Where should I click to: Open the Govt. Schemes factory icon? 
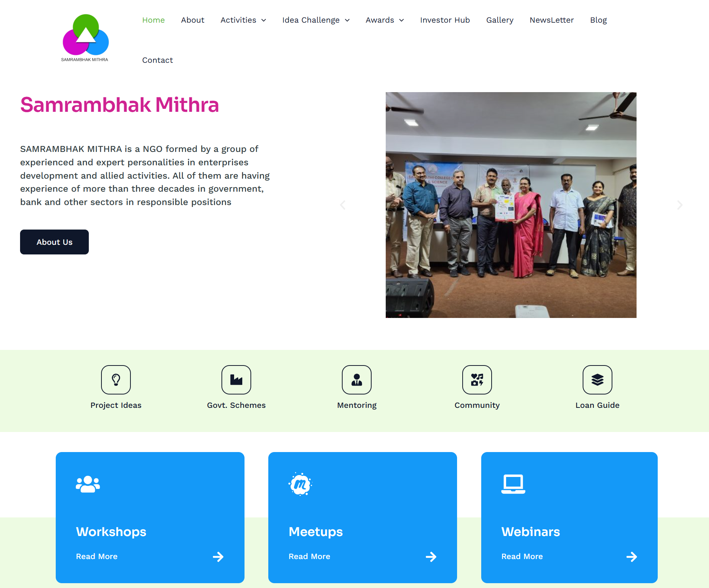coord(236,380)
